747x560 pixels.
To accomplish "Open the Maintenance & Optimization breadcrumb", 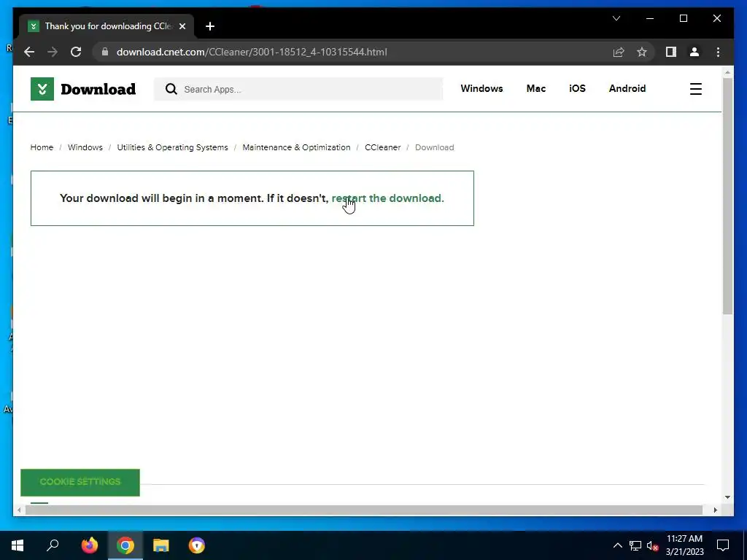I will [x=296, y=147].
